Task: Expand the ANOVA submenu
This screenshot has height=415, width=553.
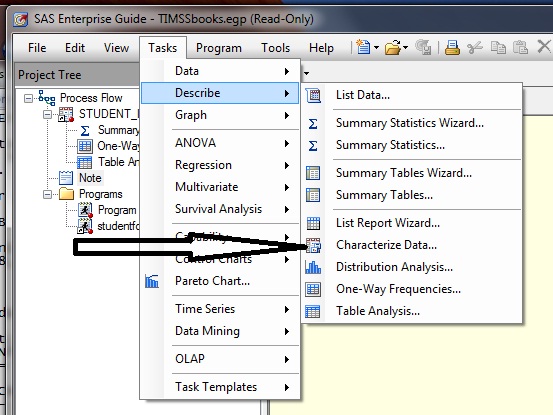Action: click(220, 143)
